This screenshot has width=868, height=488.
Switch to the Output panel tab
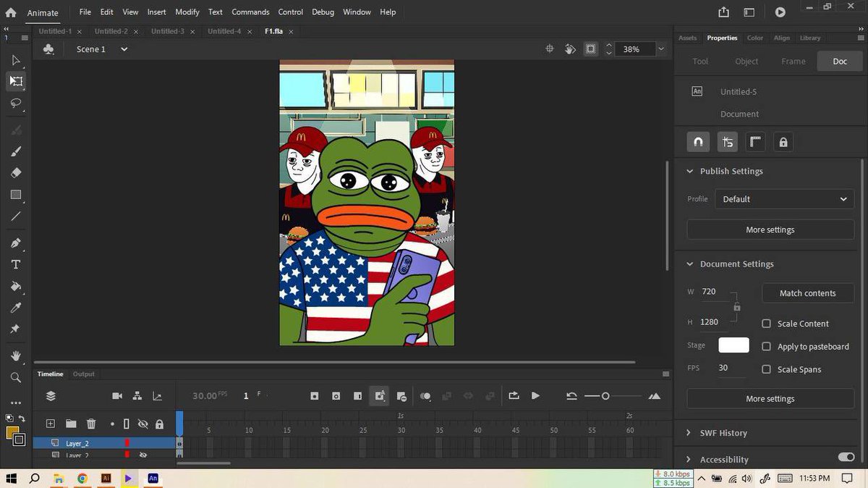point(83,374)
